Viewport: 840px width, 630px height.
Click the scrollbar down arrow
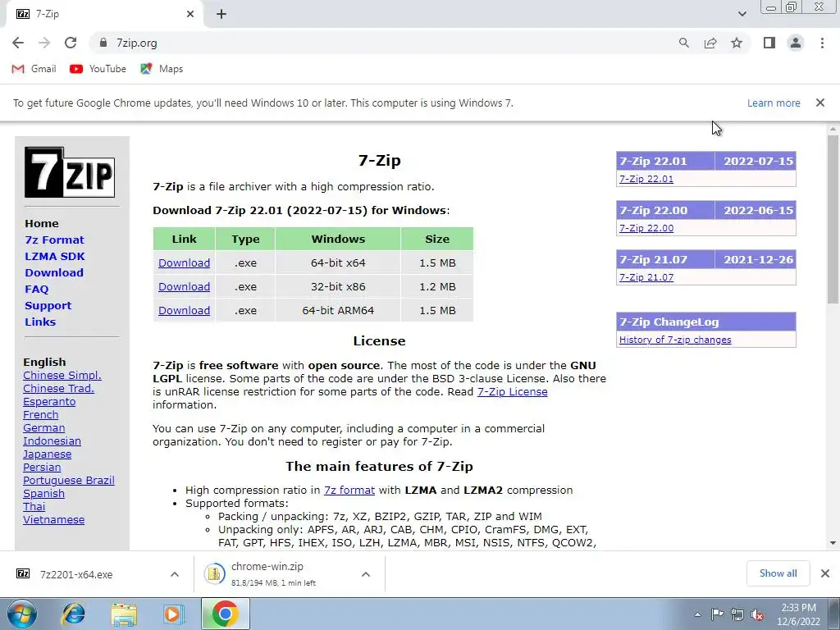tap(833, 543)
